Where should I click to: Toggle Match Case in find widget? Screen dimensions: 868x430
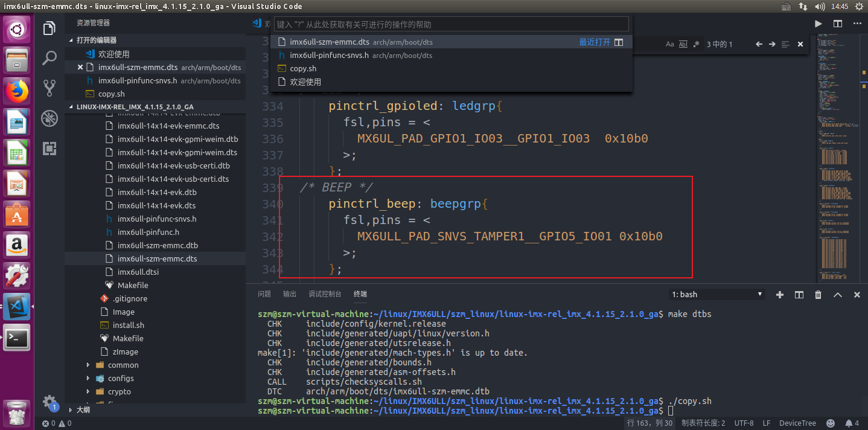(670, 44)
